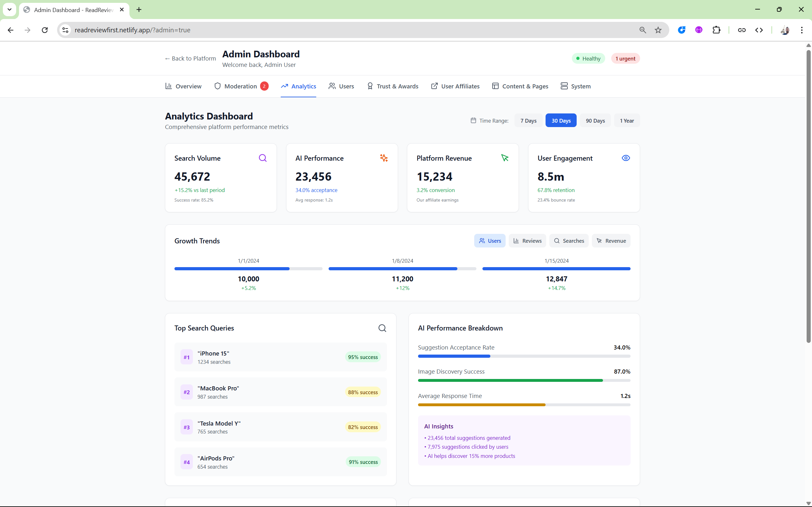Show Reviews growth trend
812x507 pixels.
527,241
